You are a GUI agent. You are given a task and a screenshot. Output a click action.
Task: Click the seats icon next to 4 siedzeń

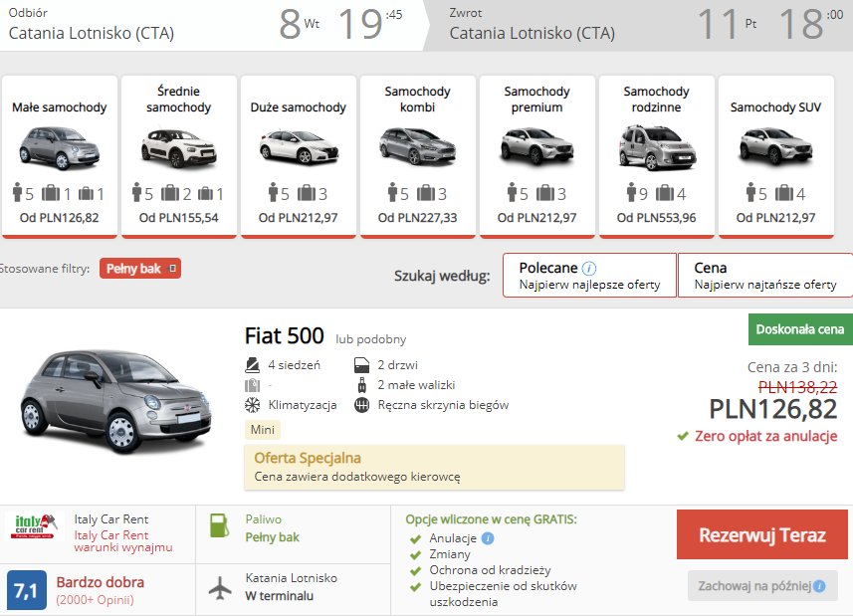[x=252, y=365]
